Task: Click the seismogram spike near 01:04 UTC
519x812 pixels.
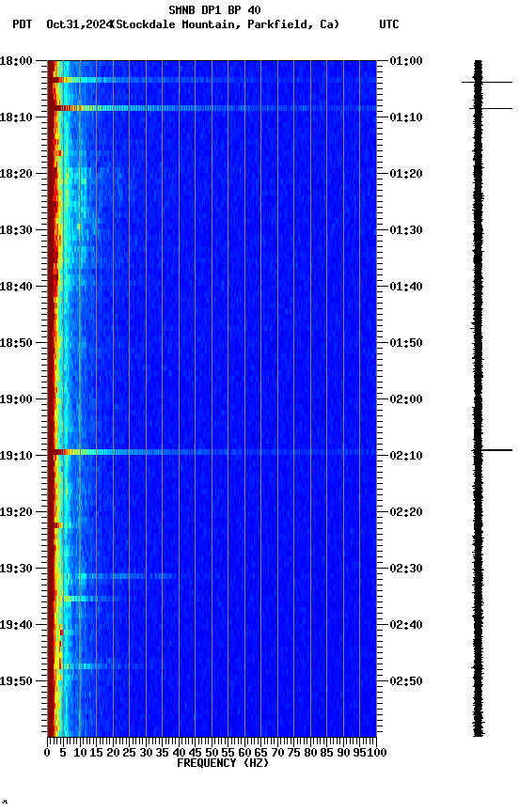Action: click(487, 82)
